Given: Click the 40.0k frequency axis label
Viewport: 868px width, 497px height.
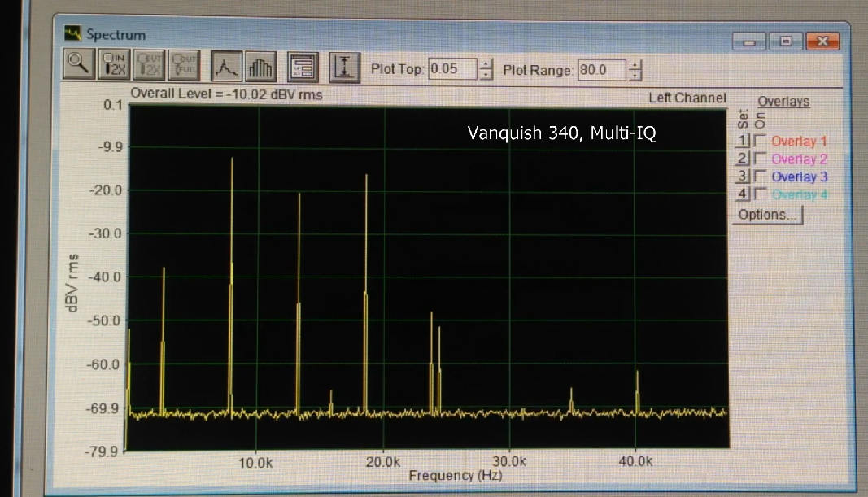Looking at the screenshot, I should click(x=635, y=461).
